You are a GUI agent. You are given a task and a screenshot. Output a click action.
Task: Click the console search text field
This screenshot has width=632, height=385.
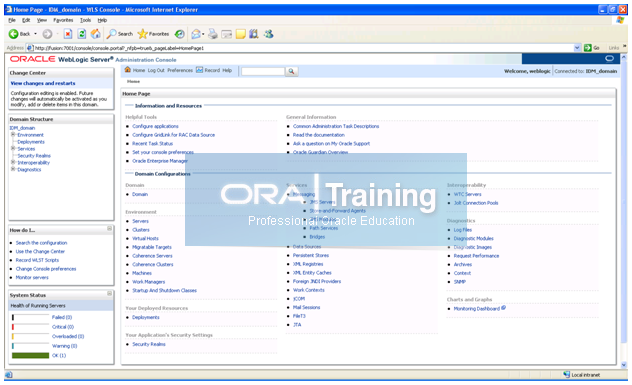[263, 71]
